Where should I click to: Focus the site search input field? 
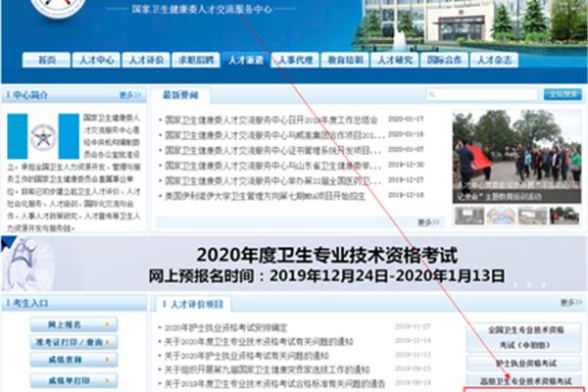[482, 94]
